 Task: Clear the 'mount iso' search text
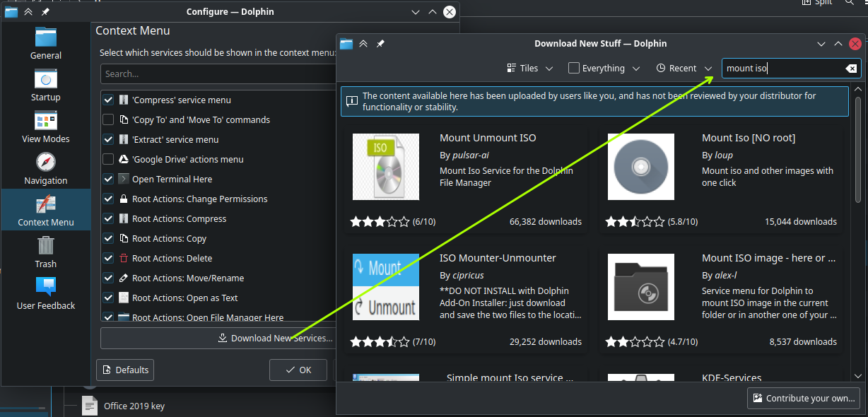[x=851, y=69]
